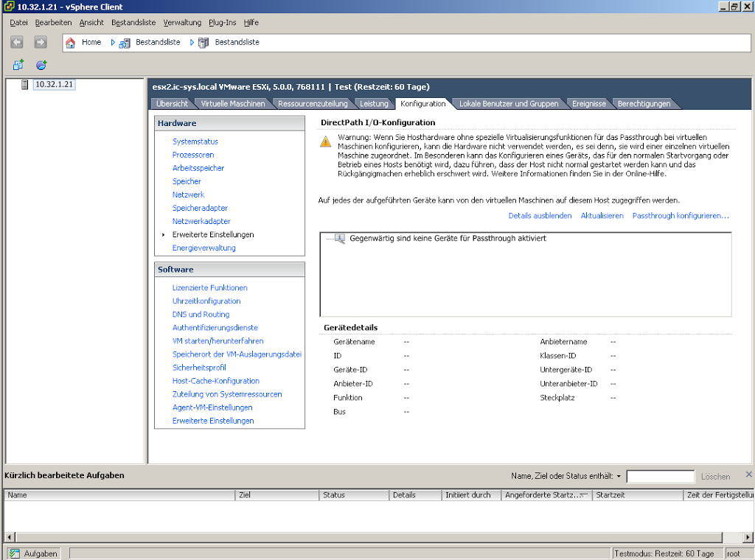Click the Passthrough konfigurieren link
Screen dimensions: 755x560
point(681,216)
